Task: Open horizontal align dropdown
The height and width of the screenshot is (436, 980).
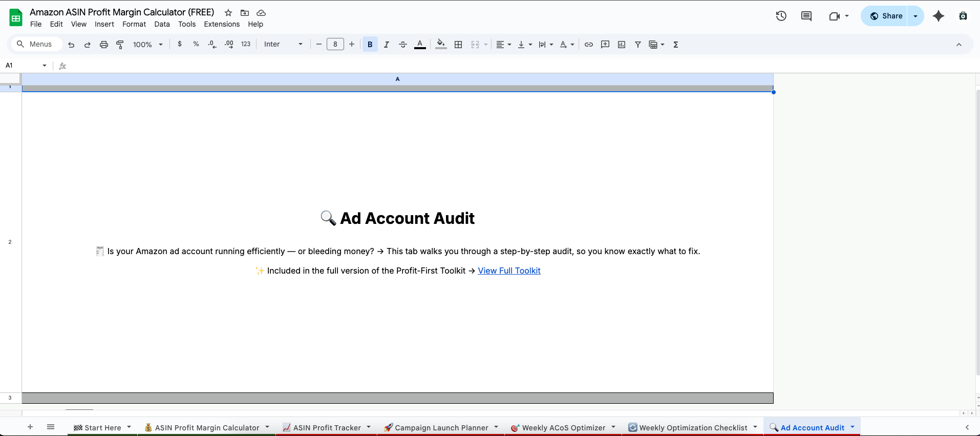Action: pos(504,45)
